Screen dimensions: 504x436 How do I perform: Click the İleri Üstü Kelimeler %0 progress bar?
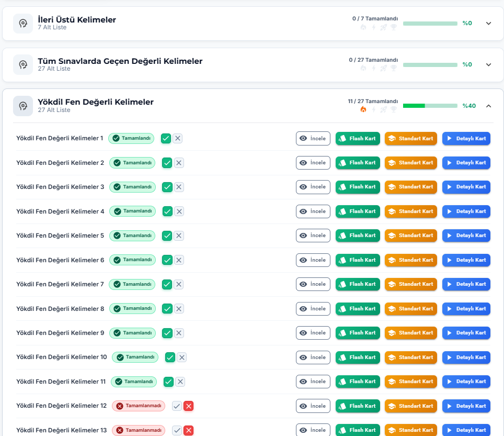(430, 23)
